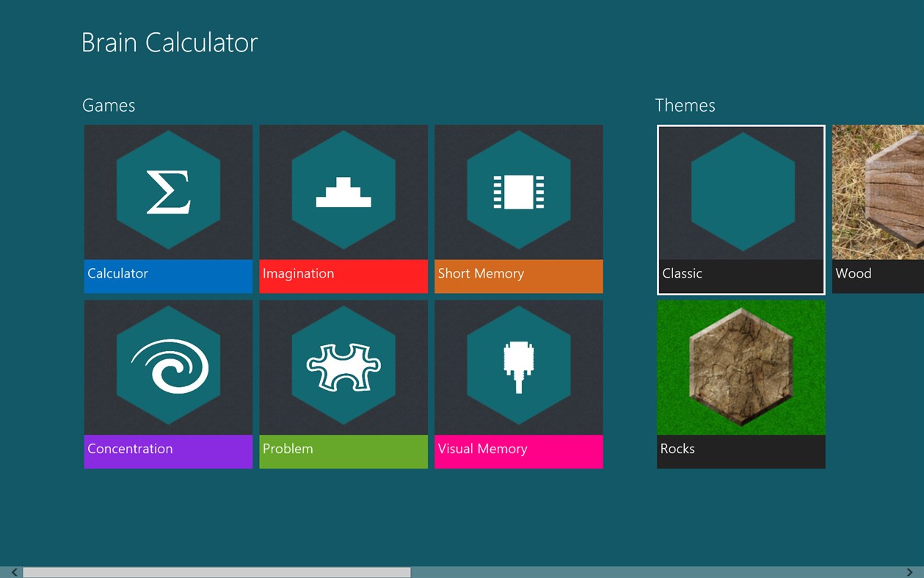924x578 pixels.
Task: Click the Themes section header
Action: click(685, 105)
